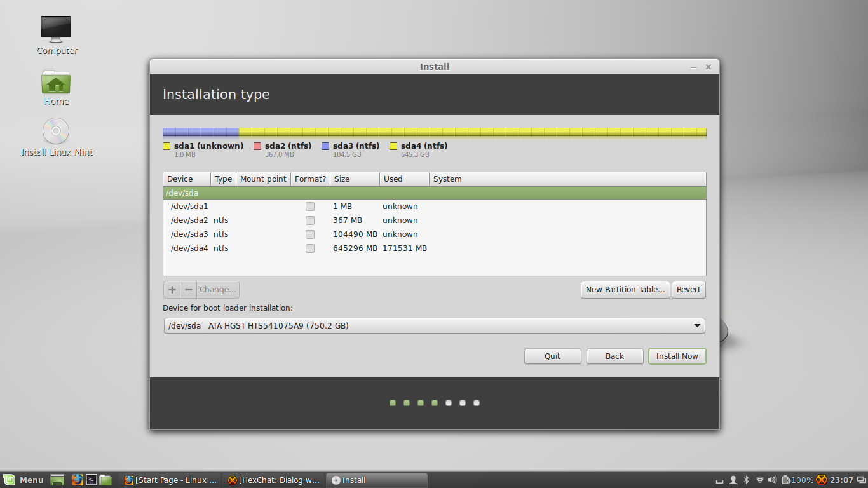868x488 pixels.
Task: Click the Revert button
Action: tap(688, 290)
